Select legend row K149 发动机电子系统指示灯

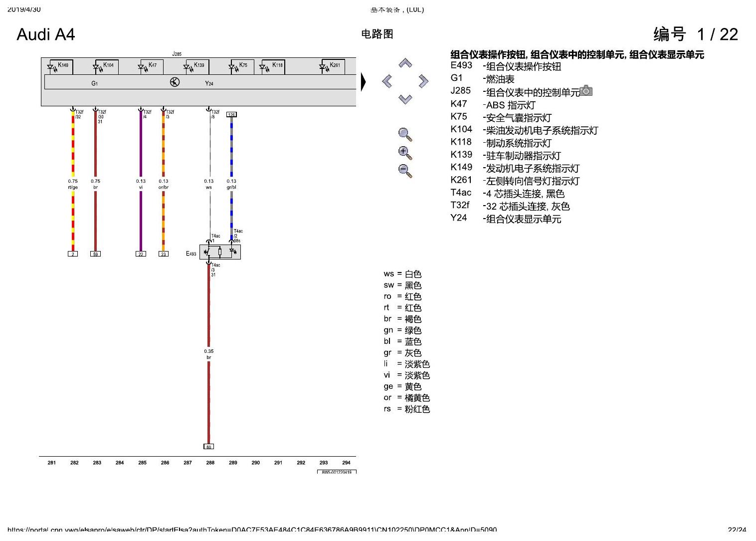[515, 168]
